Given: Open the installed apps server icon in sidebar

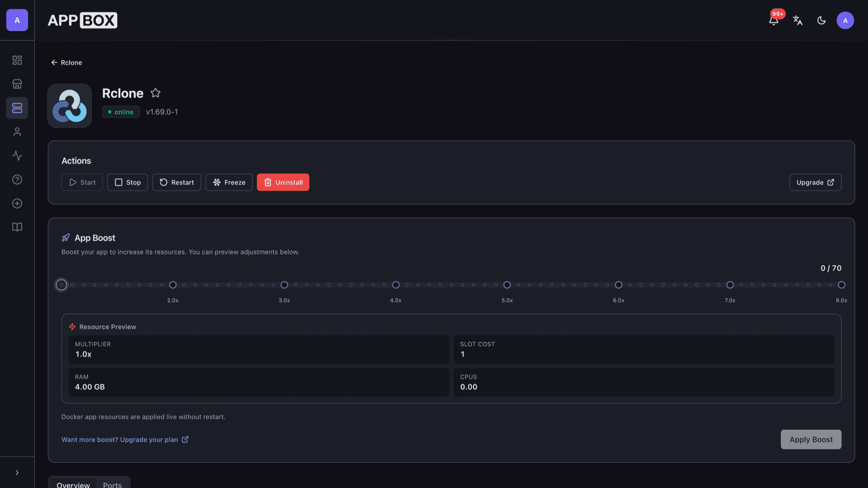Looking at the screenshot, I should 17,108.
